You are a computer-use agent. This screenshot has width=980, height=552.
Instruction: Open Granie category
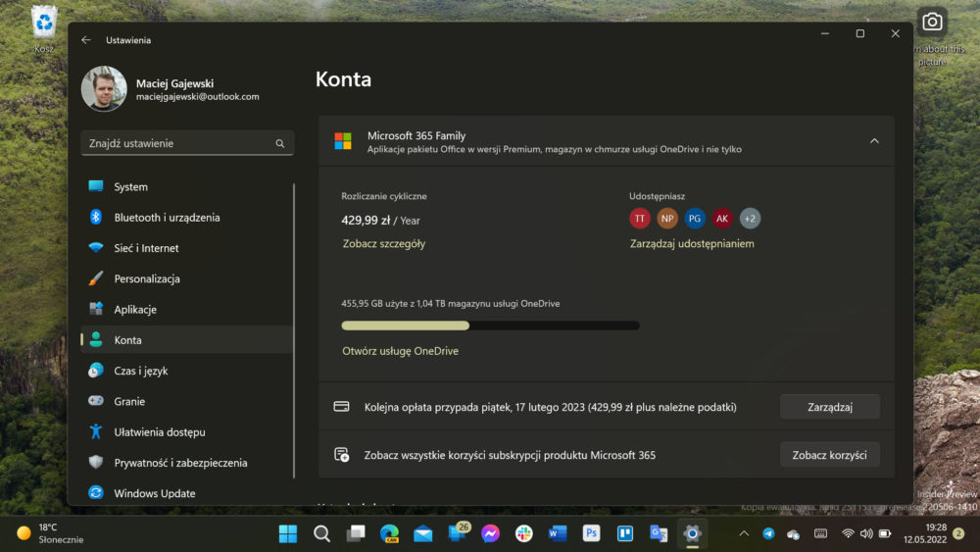pyautogui.click(x=187, y=401)
